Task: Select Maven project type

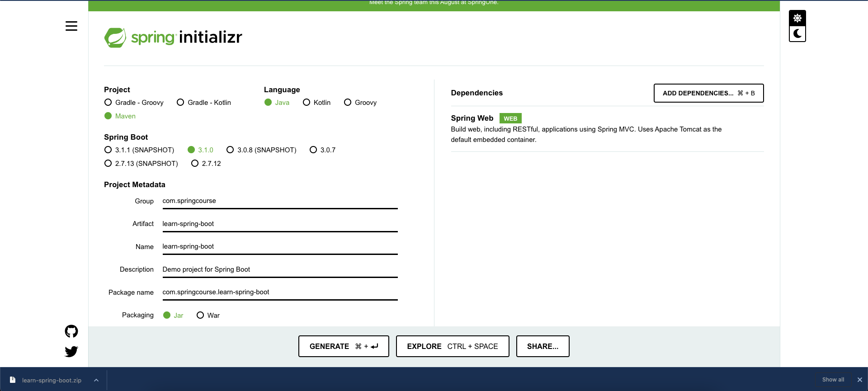Action: [120, 116]
